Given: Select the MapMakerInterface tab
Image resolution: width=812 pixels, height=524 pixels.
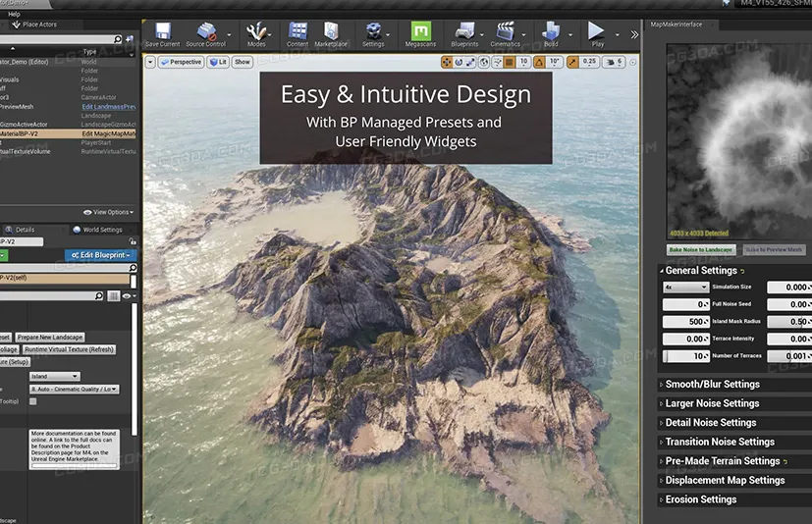Looking at the screenshot, I should (677, 25).
